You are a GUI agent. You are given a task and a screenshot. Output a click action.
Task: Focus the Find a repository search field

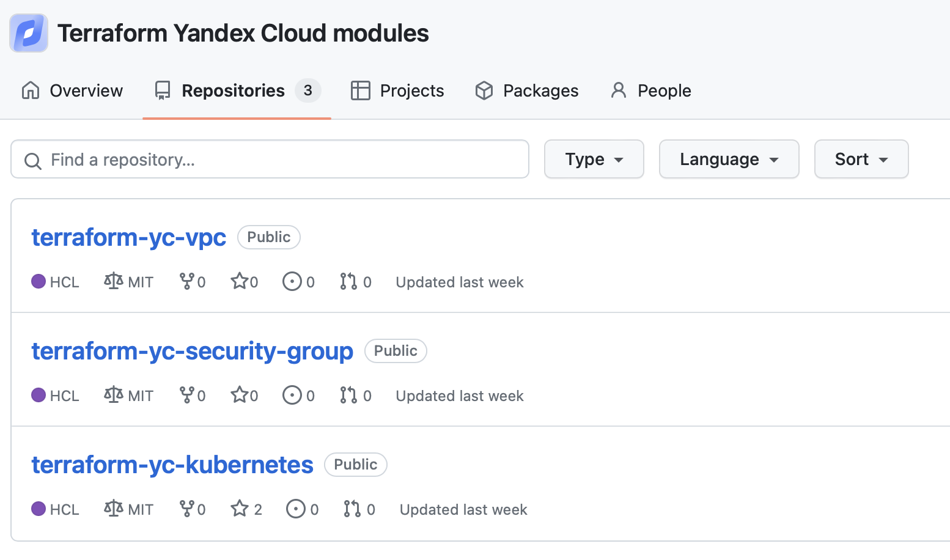coord(270,160)
